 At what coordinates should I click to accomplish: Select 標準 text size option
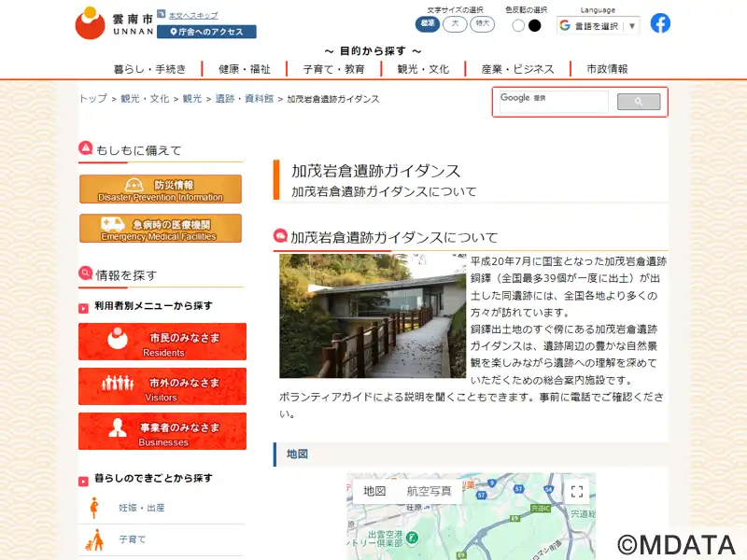(428, 24)
